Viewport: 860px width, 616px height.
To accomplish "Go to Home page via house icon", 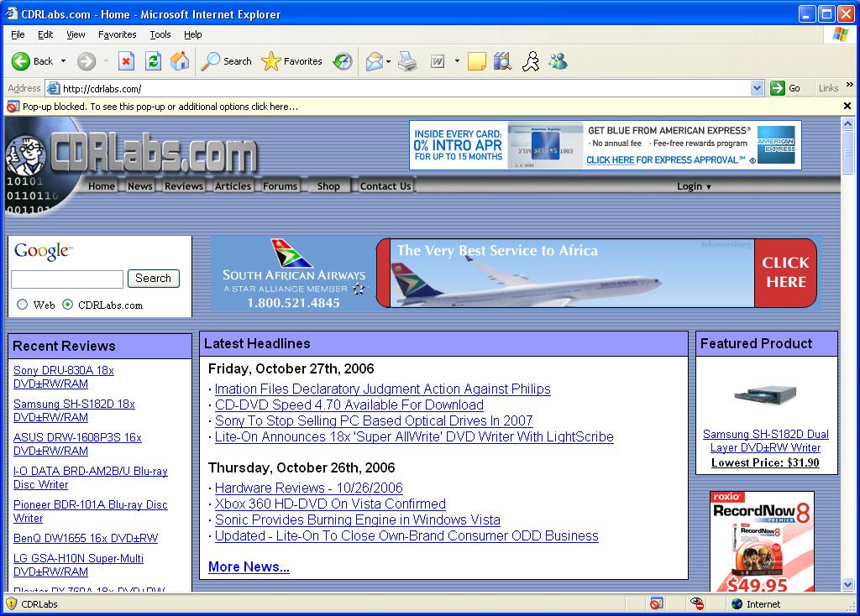I will (180, 61).
